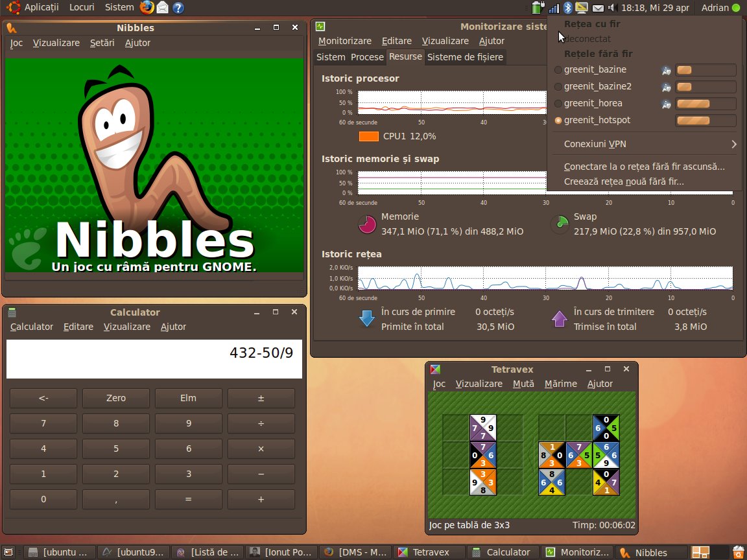The height and width of the screenshot is (560, 747).
Task: Select the greenit_bazine2 wireless network
Action: [645, 87]
